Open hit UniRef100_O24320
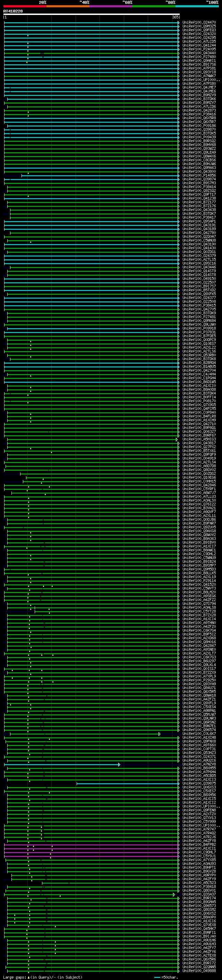 (x=199, y=34)
